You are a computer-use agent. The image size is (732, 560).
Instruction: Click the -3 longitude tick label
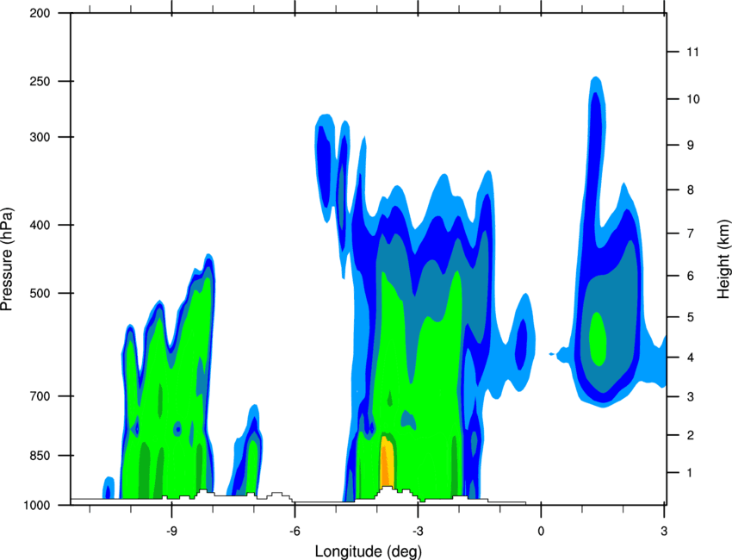(x=418, y=532)
